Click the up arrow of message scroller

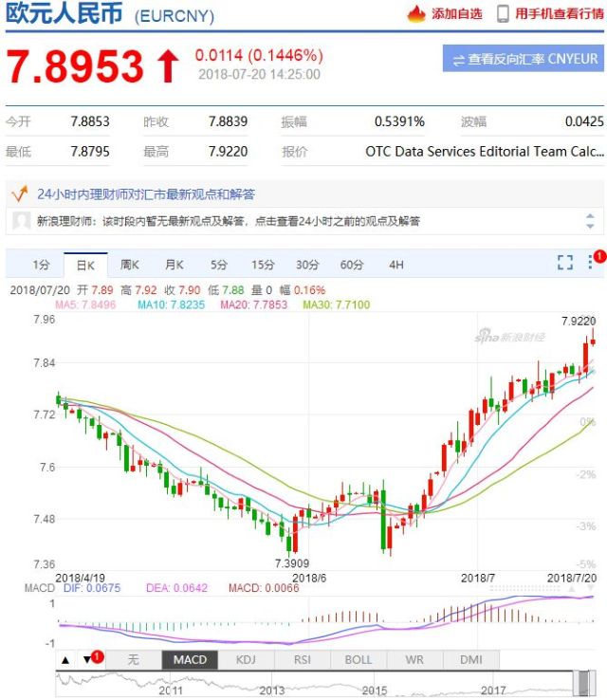pos(590,216)
